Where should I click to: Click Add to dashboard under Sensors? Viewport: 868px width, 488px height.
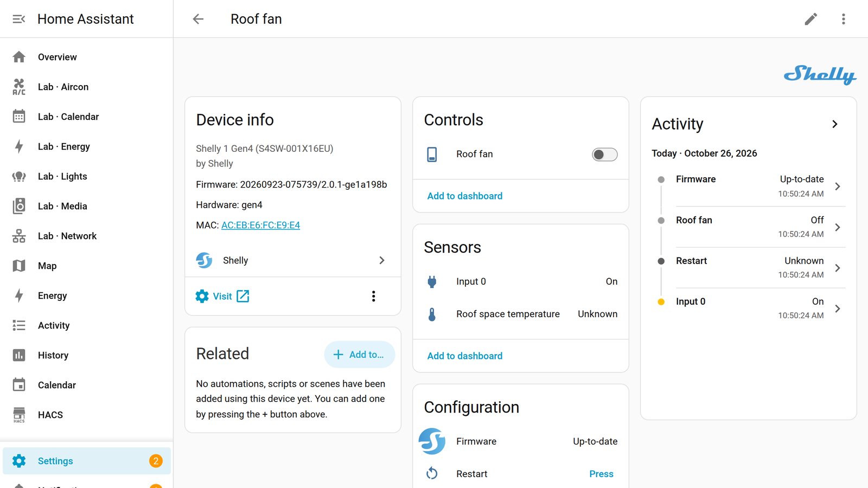coord(465,356)
